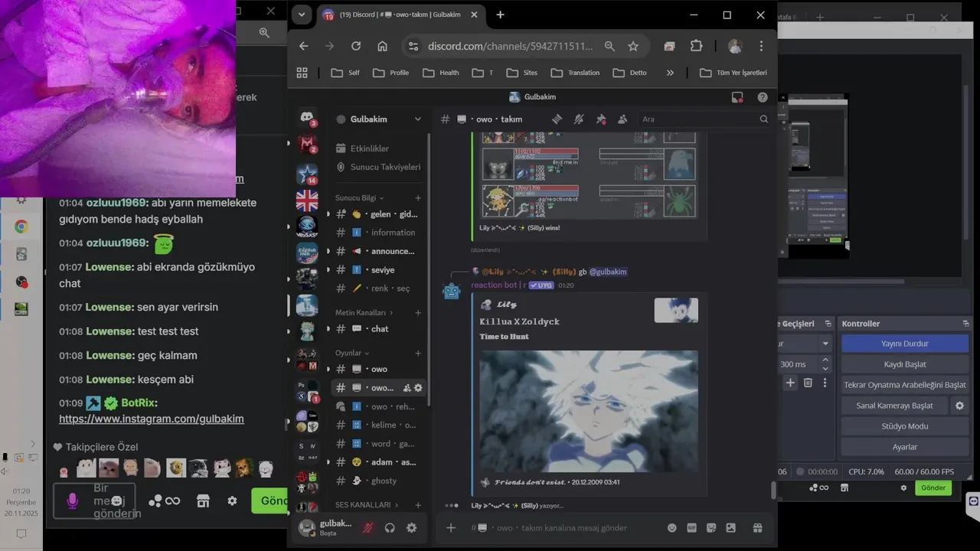
Task: Bookmark this page with star icon
Action: 633,46
